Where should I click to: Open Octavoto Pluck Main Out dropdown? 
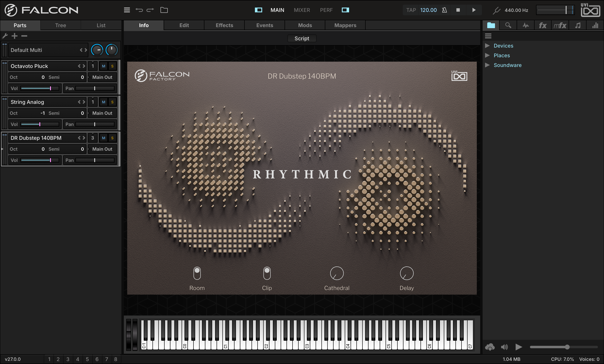pos(102,77)
